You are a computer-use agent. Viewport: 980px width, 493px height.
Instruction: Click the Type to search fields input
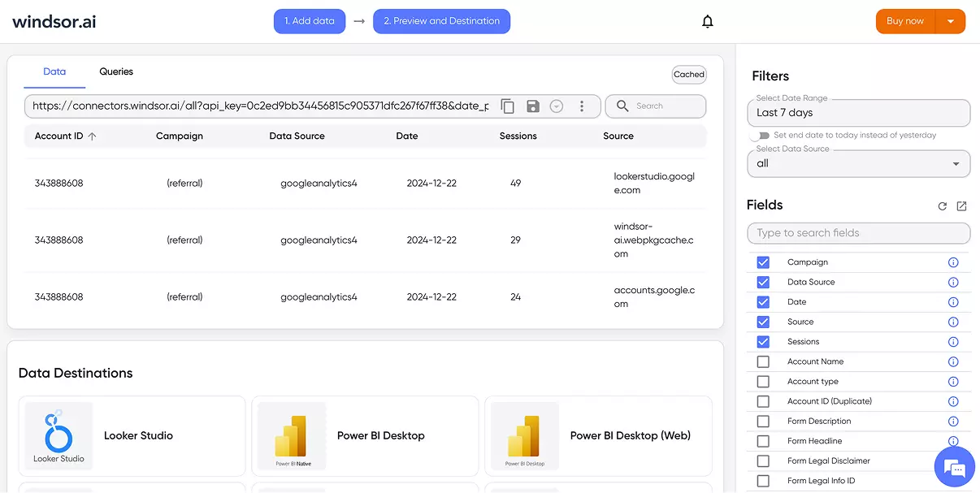tap(858, 233)
